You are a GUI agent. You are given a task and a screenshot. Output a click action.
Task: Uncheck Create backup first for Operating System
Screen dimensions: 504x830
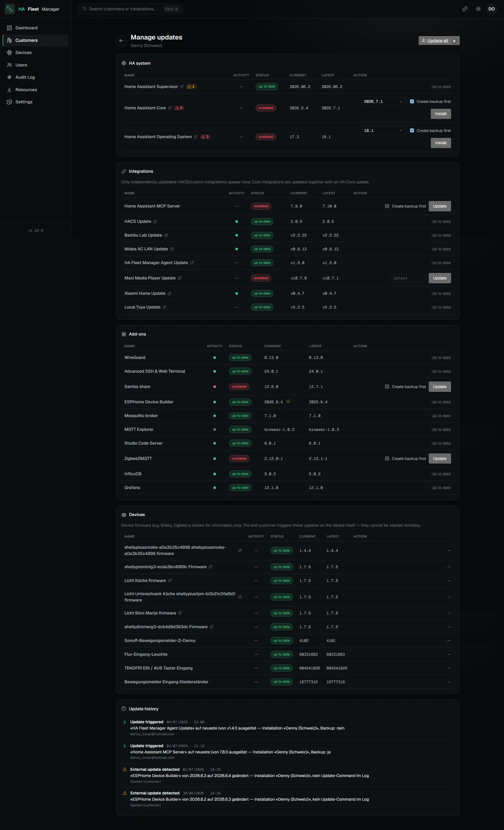412,130
